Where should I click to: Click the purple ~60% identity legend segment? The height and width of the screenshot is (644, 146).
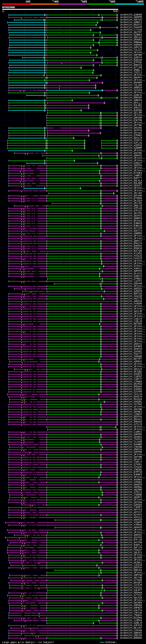pos(73,4)
